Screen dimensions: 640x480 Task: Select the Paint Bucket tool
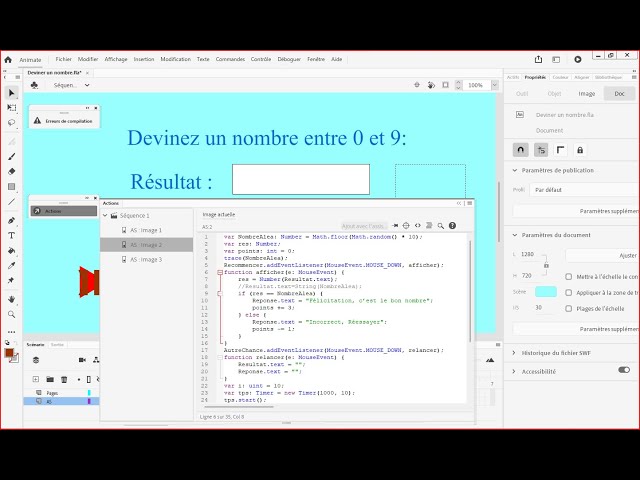click(11, 251)
